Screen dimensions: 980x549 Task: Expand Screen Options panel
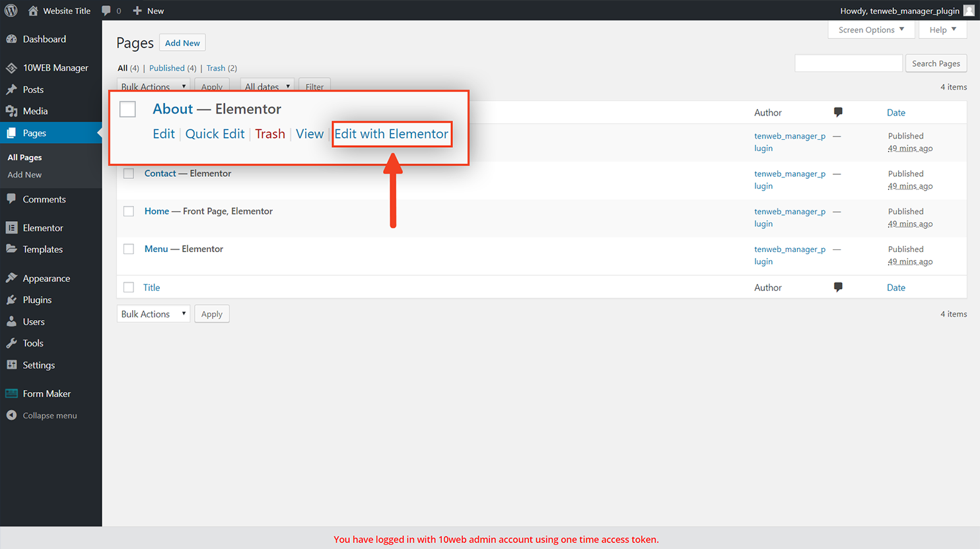[x=871, y=30]
